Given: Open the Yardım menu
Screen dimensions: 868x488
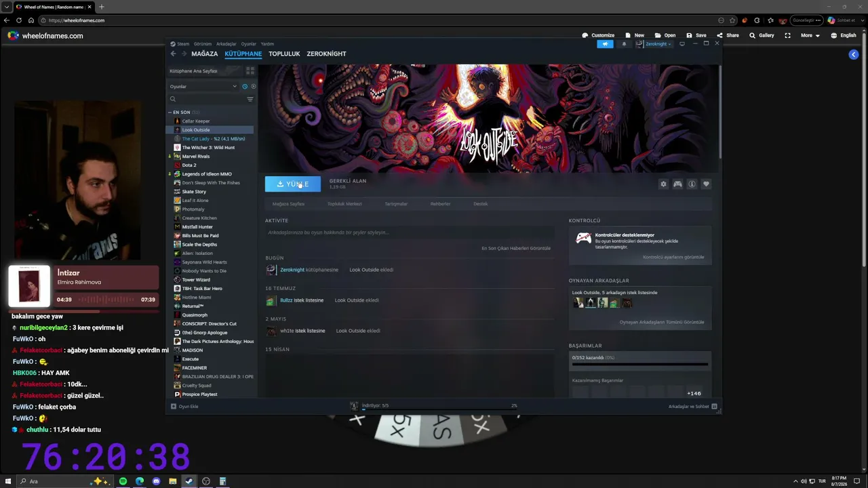Looking at the screenshot, I should (267, 44).
